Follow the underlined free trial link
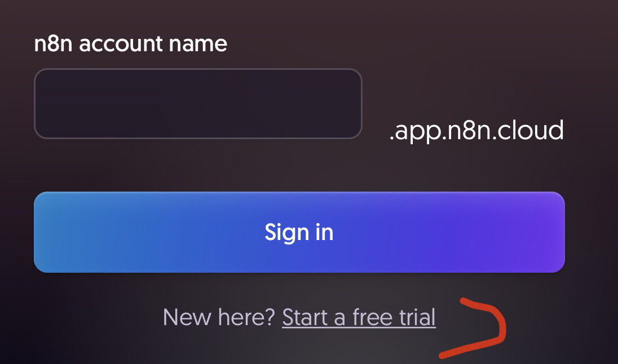Image resolution: width=618 pixels, height=364 pixels. click(x=359, y=318)
